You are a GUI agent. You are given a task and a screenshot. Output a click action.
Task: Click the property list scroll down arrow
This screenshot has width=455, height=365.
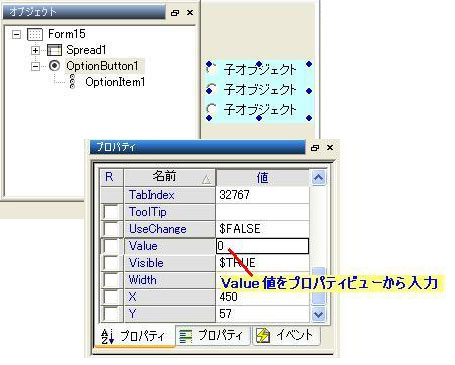pos(318,314)
